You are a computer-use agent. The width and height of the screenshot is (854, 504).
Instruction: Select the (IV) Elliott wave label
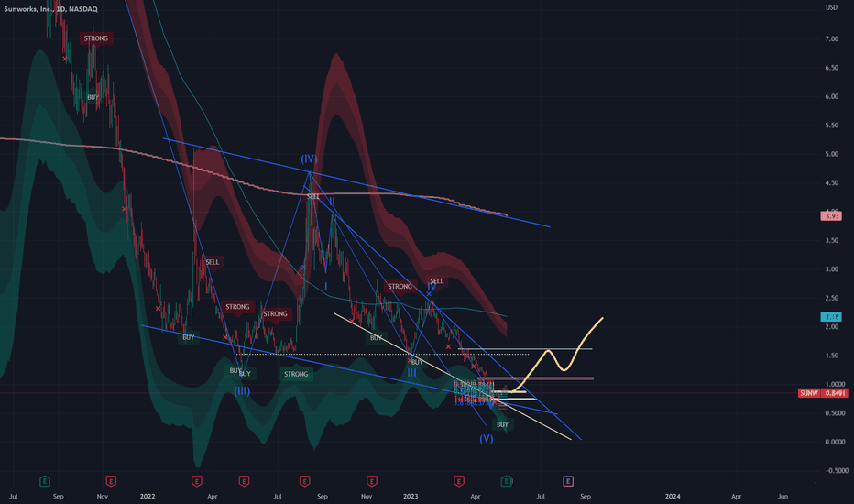[310, 159]
